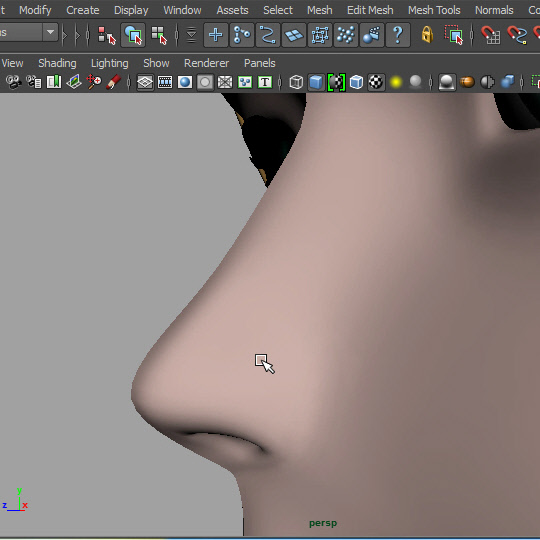This screenshot has height=540, width=540.
Task: Toggle the handles selection mask (plus icon)
Action: coord(216,35)
